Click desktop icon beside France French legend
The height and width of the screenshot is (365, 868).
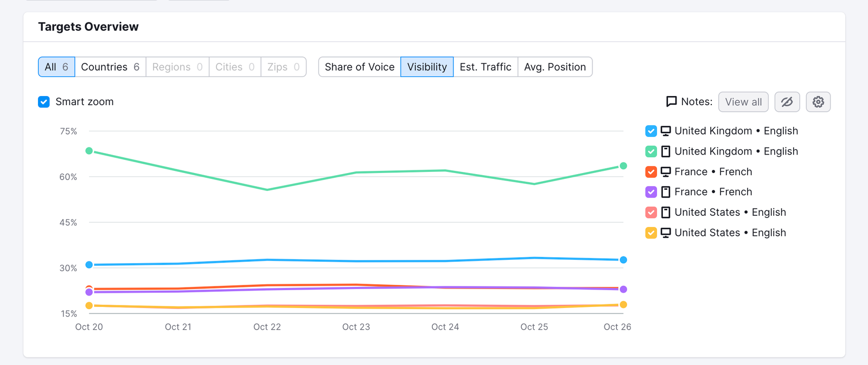(666, 172)
